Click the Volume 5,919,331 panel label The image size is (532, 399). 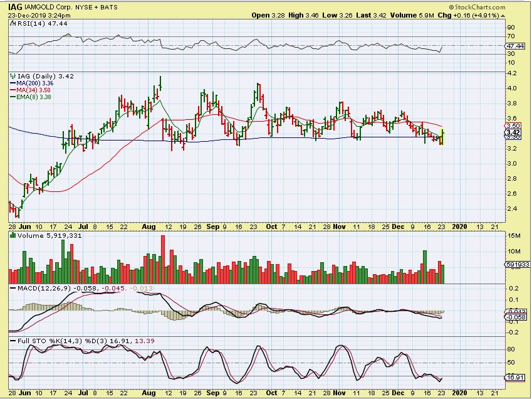coord(50,235)
